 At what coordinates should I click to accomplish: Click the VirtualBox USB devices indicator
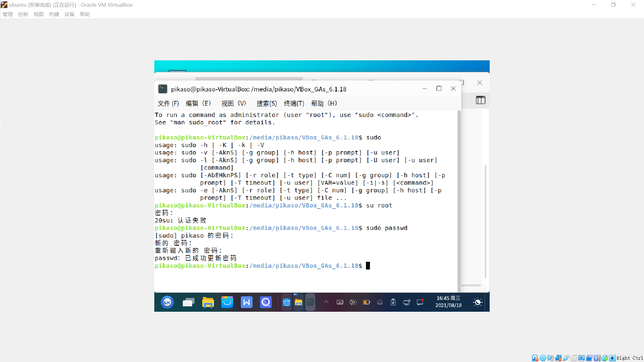(566, 358)
